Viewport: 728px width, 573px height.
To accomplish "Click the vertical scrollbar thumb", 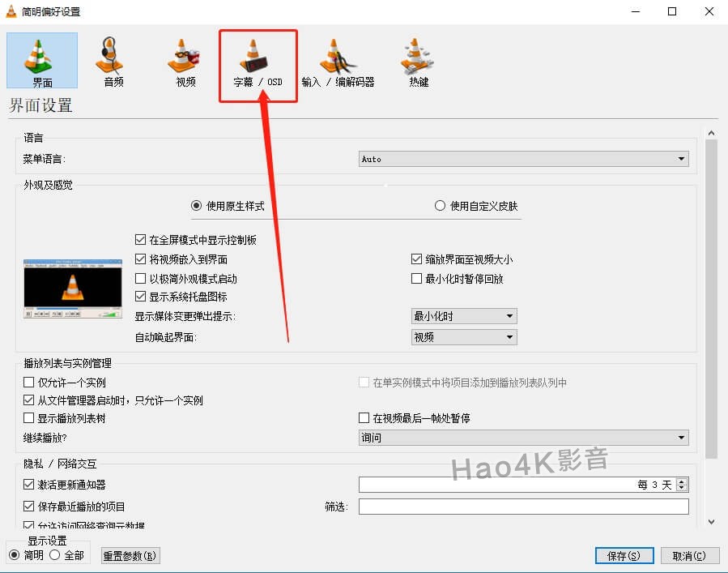I will tap(711, 299).
